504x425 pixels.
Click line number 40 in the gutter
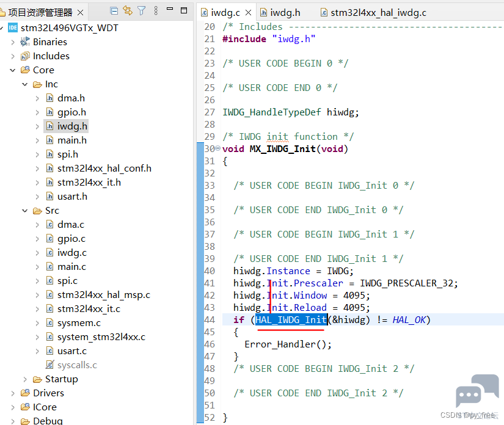210,271
